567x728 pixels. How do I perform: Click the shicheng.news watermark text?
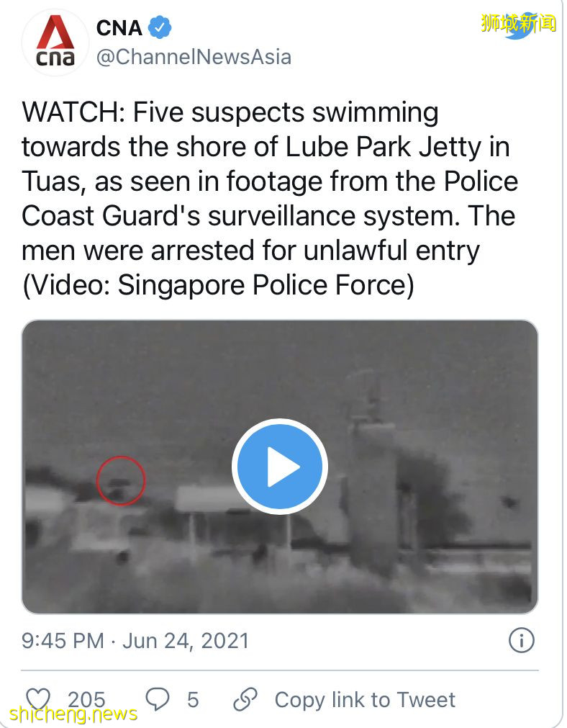[73, 713]
